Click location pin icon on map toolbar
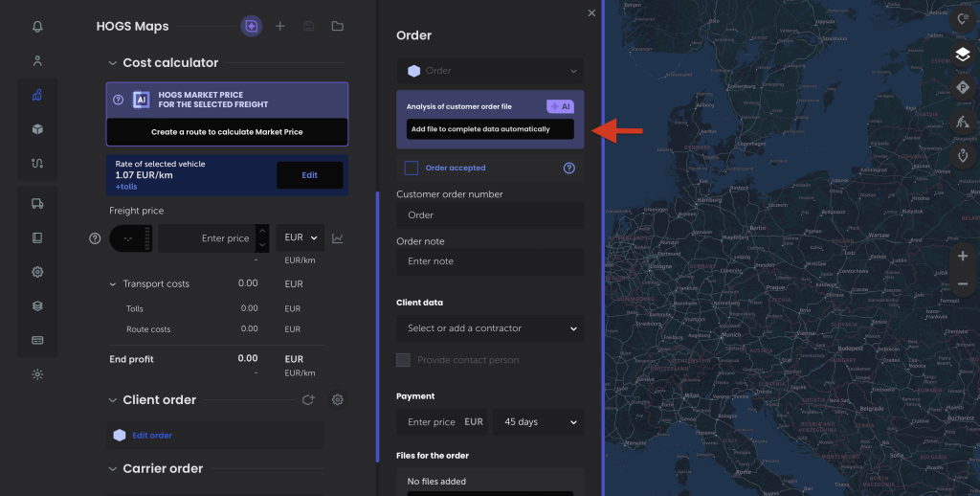 963,154
